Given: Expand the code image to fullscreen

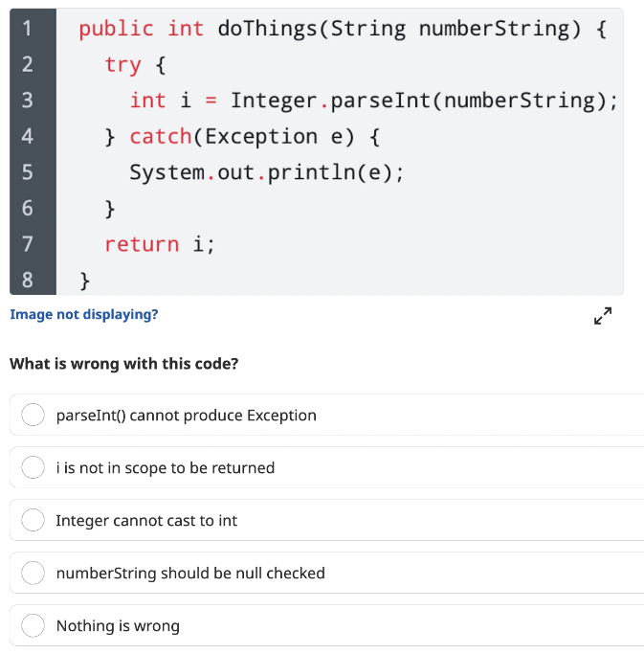Looking at the screenshot, I should (603, 316).
